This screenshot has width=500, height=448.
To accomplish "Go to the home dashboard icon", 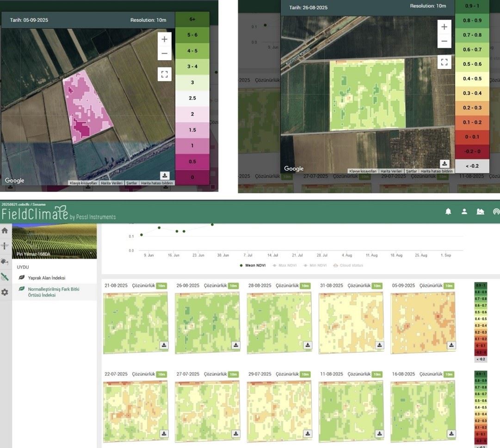I will (x=5, y=230).
